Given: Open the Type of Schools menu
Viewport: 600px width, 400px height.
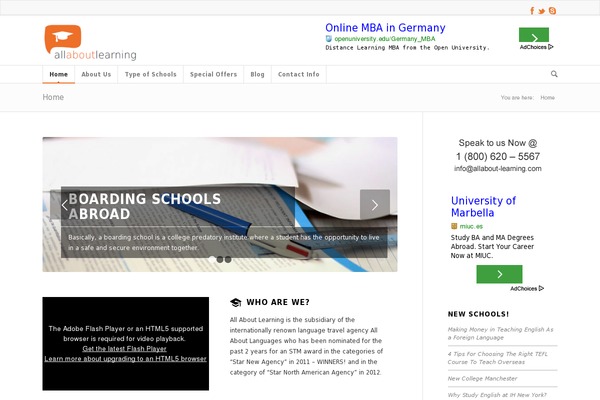Looking at the screenshot, I should (x=150, y=74).
